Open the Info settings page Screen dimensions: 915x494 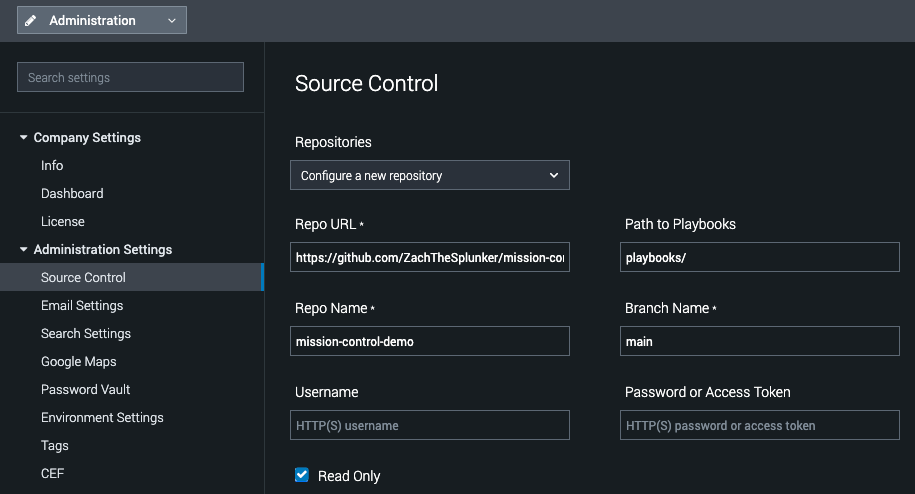point(52,165)
